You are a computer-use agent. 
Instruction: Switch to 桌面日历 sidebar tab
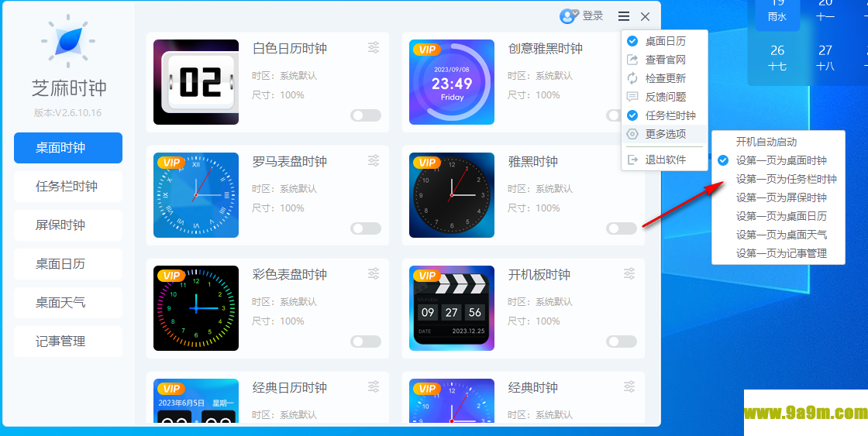click(x=68, y=264)
